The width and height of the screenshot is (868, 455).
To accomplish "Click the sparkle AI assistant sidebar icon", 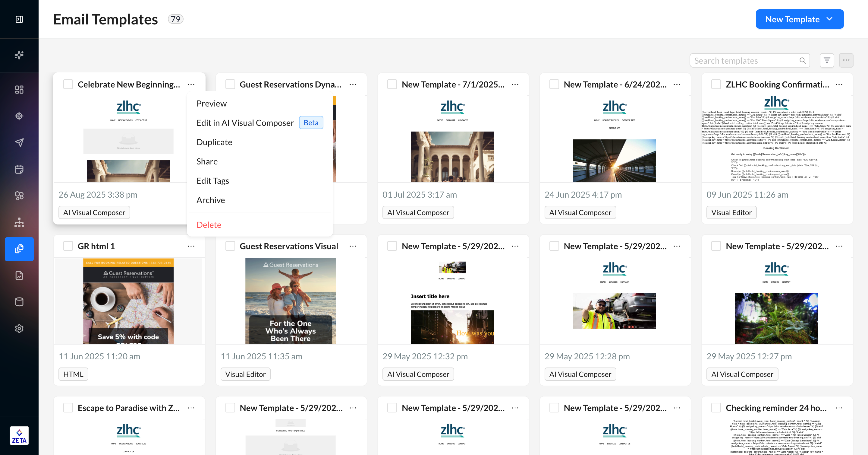I will pyautogui.click(x=19, y=55).
